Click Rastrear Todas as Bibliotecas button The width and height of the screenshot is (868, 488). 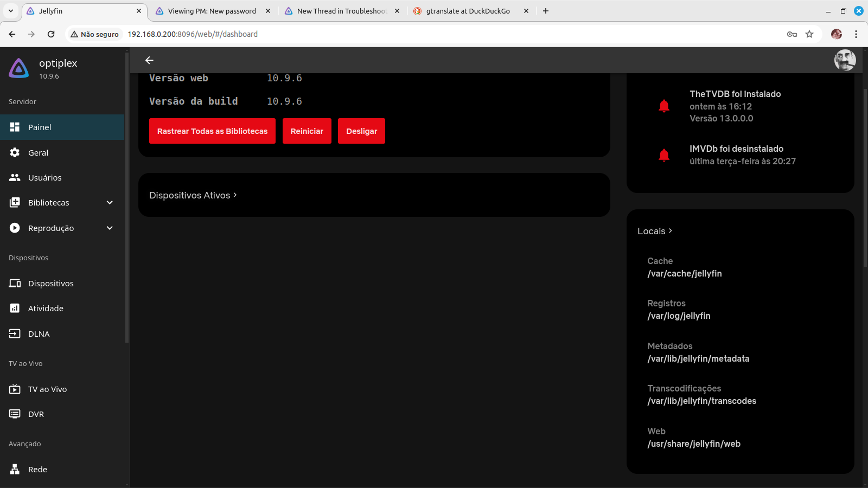coord(212,131)
